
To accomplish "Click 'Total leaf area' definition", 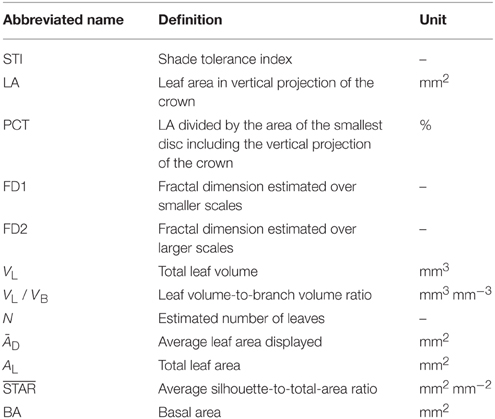I will [199, 366].
